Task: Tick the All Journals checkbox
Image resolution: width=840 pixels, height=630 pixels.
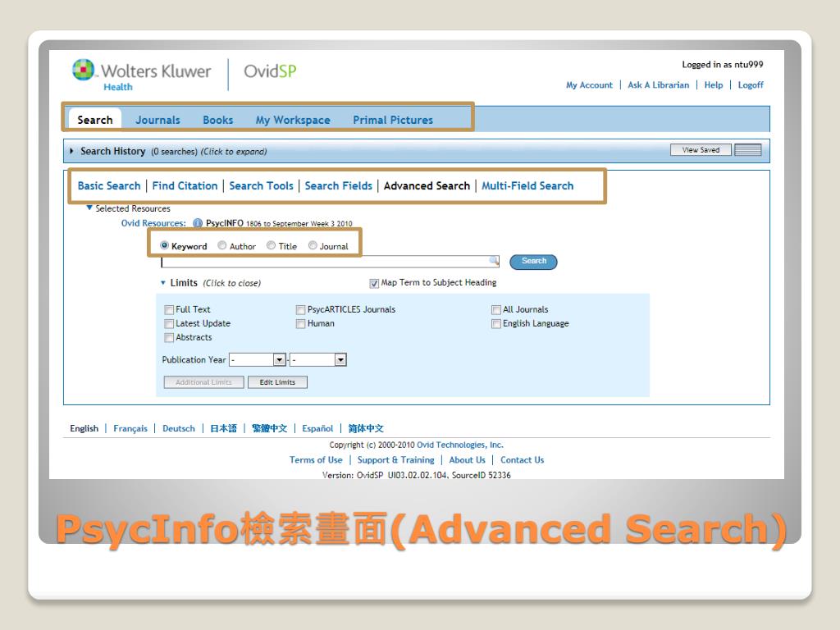Action: pyautogui.click(x=496, y=309)
